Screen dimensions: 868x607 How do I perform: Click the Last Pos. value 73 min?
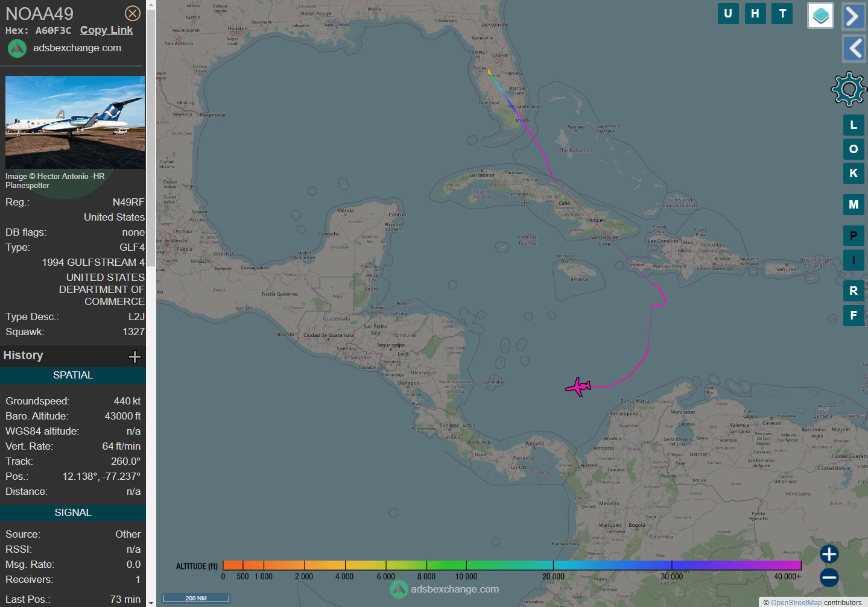tap(125, 599)
